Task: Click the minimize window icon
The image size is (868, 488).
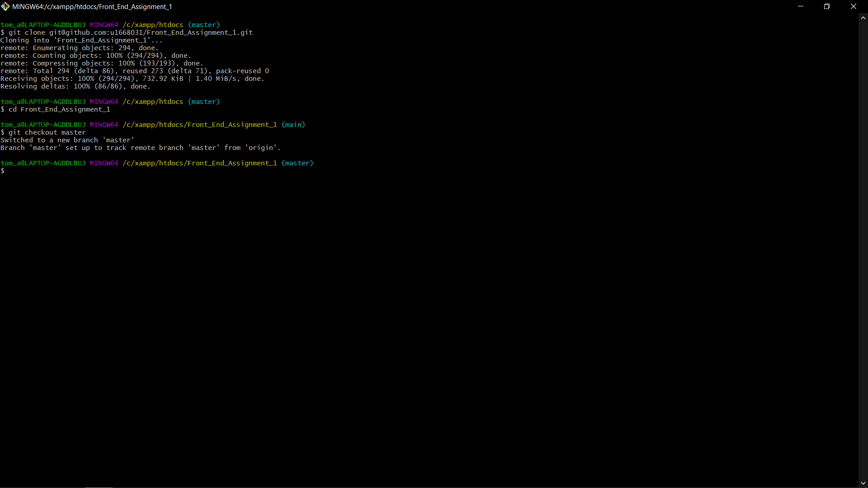Action: (x=800, y=6)
